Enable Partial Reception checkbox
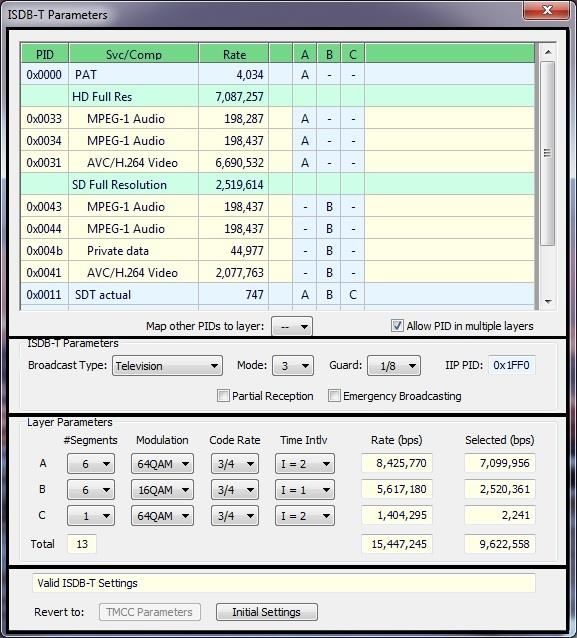The height and width of the screenshot is (638, 577). click(x=223, y=395)
